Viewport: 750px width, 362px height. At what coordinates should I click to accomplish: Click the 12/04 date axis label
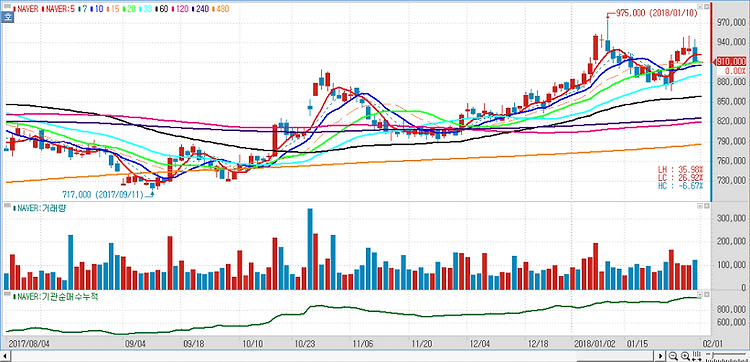[480, 344]
